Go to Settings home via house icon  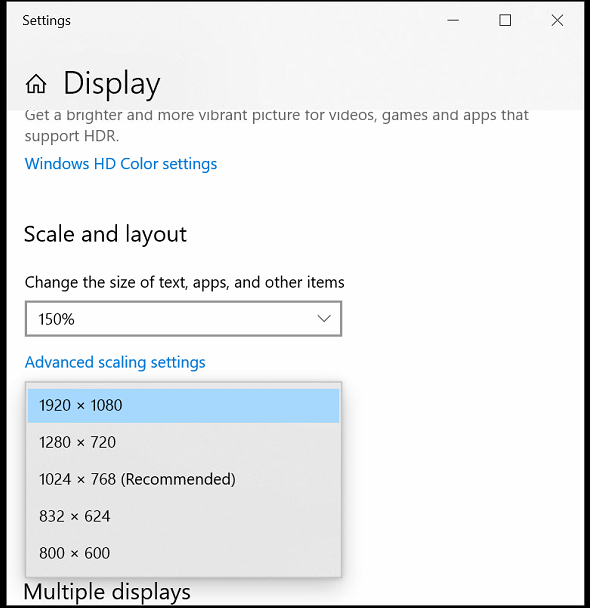click(36, 84)
